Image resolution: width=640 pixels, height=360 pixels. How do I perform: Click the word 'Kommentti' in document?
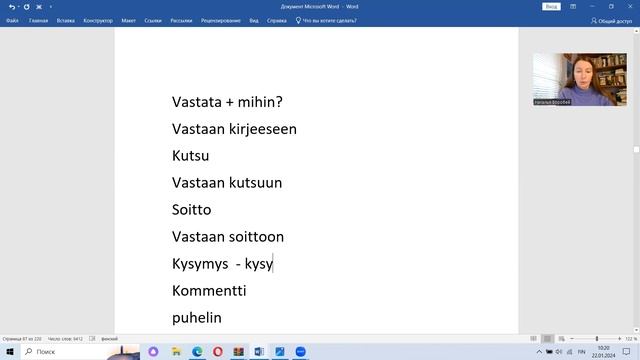[x=209, y=291]
